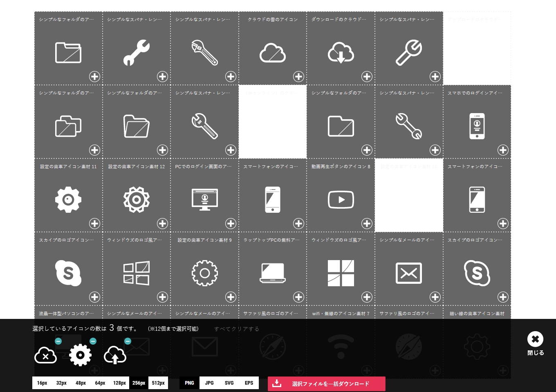Pick the mail envelope with X icon
The height and width of the screenshot is (392, 556).
[409, 273]
